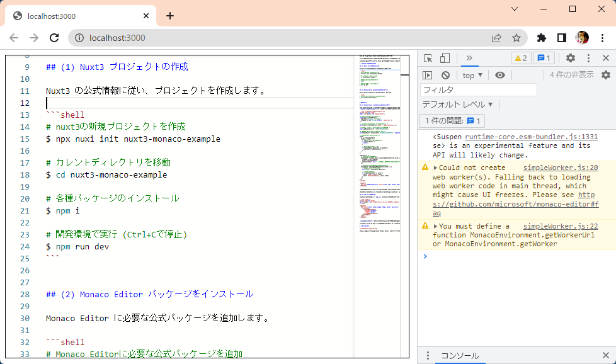The width and height of the screenshot is (616, 364).
Task: Expand the 'You must define a' warning
Action: point(435,226)
